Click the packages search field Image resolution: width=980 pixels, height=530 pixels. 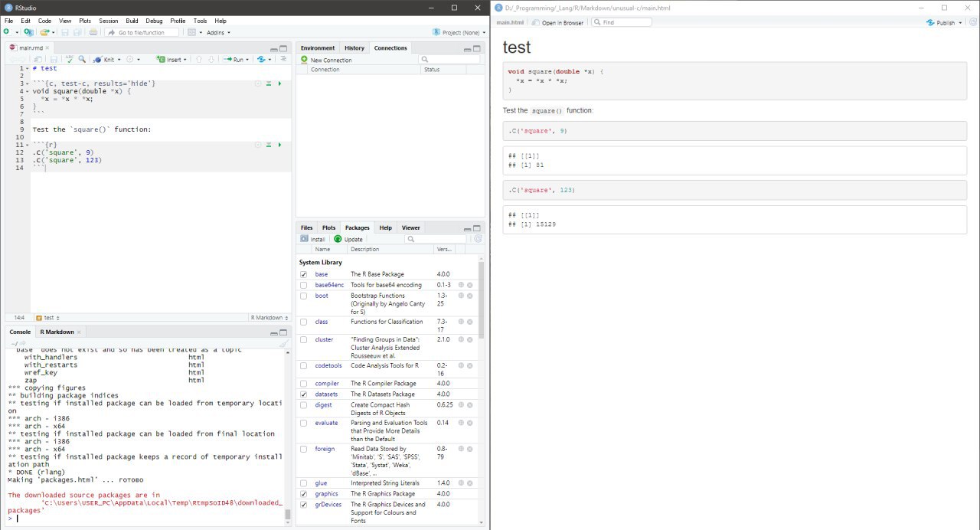pyautogui.click(x=435, y=239)
